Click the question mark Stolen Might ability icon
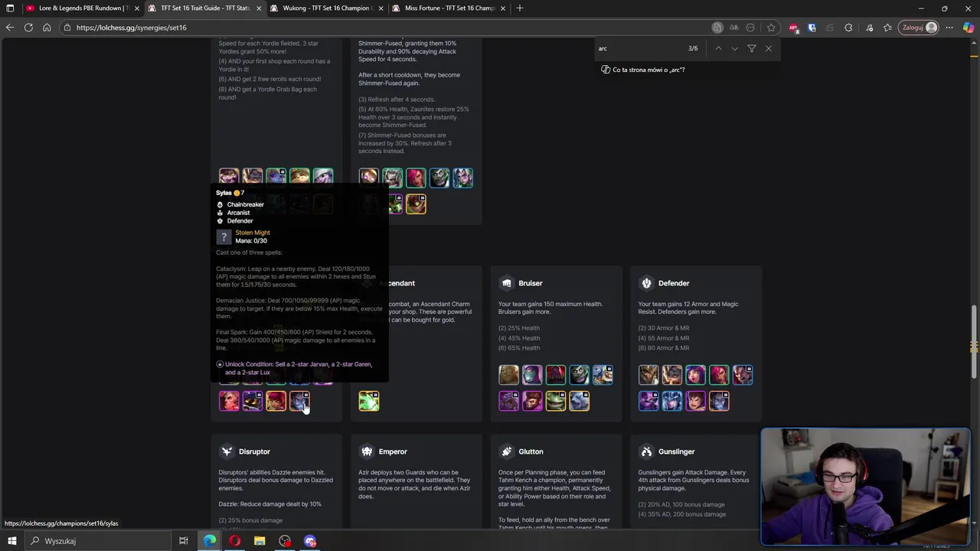The width and height of the screenshot is (980, 551). [x=224, y=236]
